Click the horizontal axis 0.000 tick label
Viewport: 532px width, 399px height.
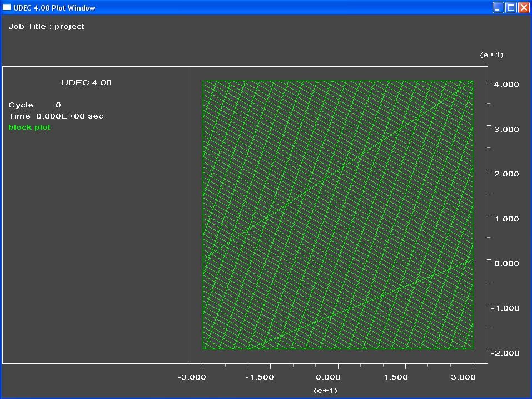(x=328, y=377)
